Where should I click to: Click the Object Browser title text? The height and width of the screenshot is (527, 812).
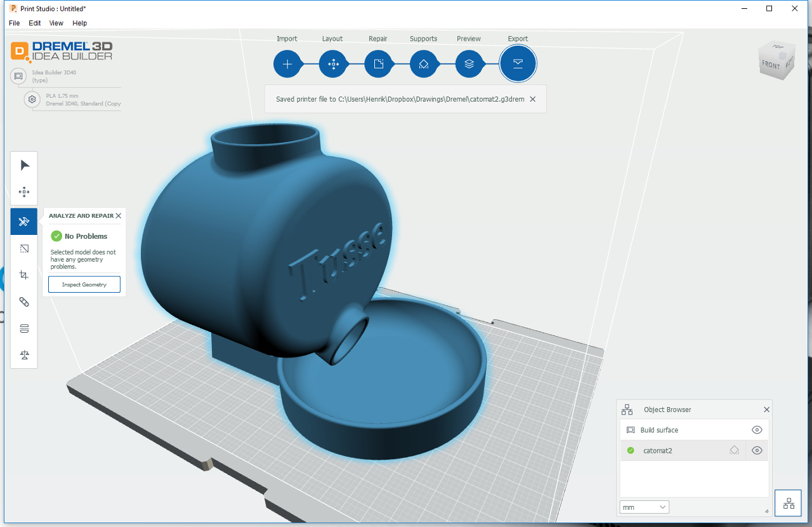667,410
